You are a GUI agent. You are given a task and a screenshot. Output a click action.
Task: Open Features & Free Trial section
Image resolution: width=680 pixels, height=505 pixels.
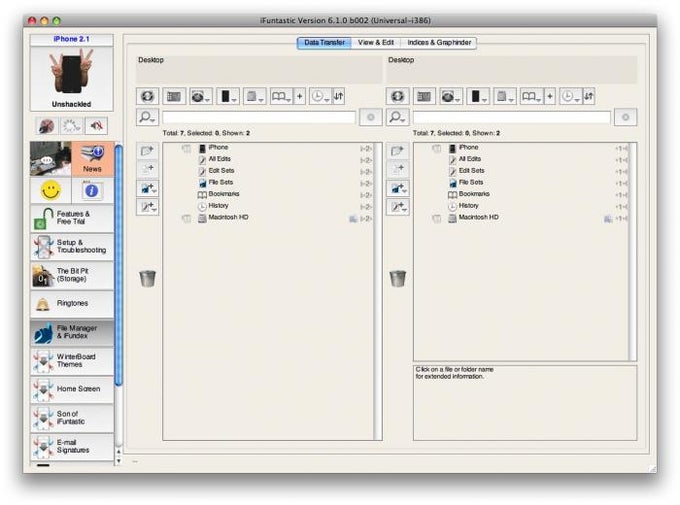(72, 218)
